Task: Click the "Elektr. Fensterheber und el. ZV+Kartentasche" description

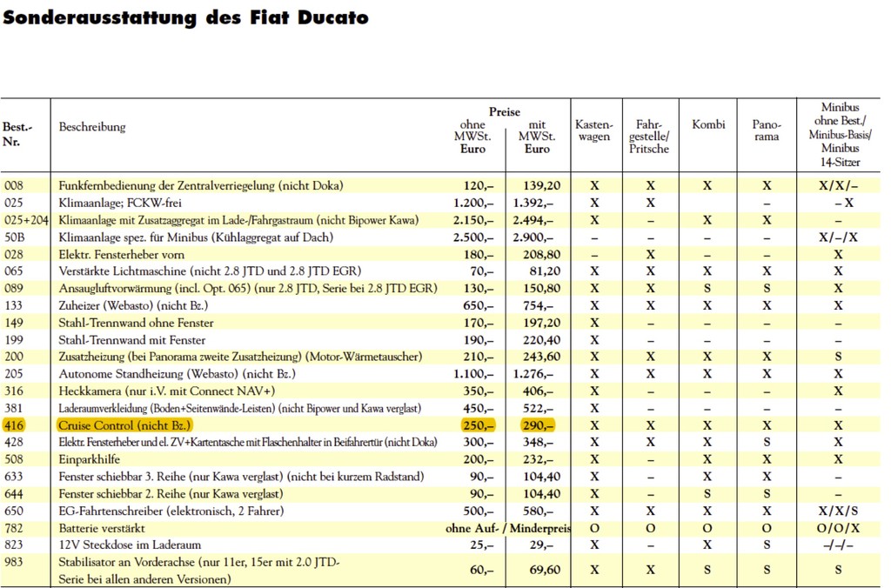Action: (248, 442)
